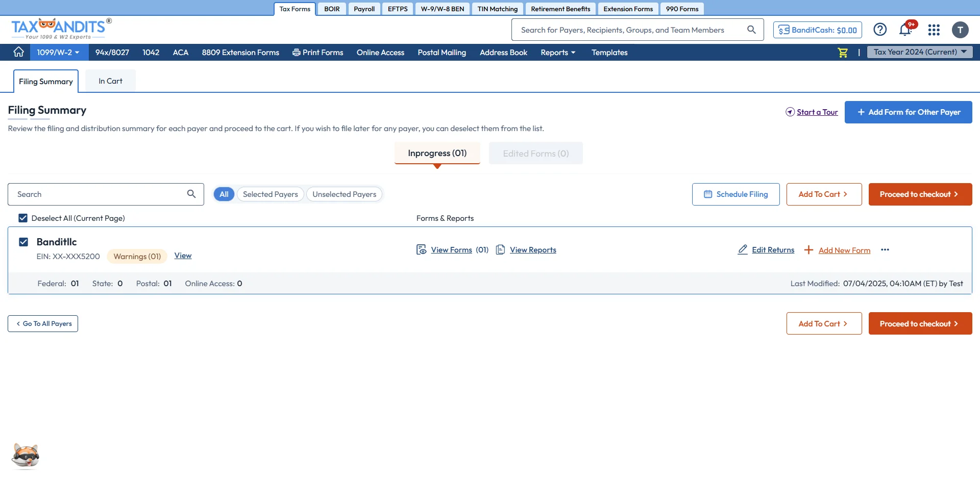Open Postal Mailing menu item
Image resolution: width=980 pixels, height=482 pixels.
coord(442,52)
